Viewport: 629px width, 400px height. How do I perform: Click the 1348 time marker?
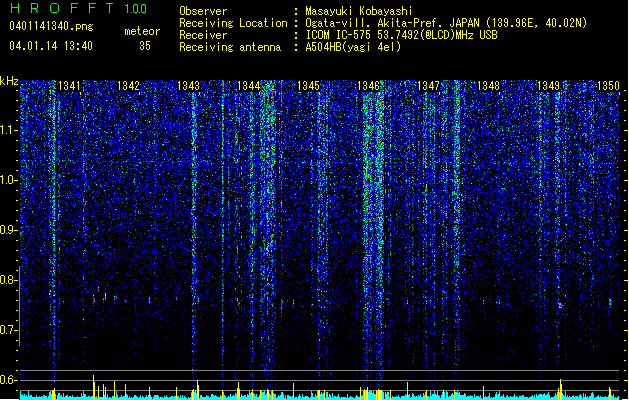(489, 86)
